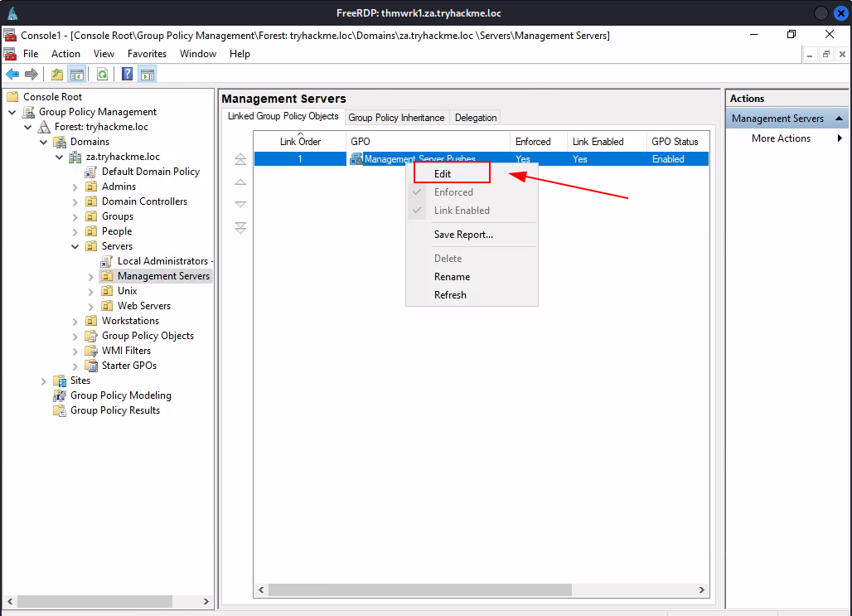Click the Local Administrators GPO link icon

coord(106,261)
